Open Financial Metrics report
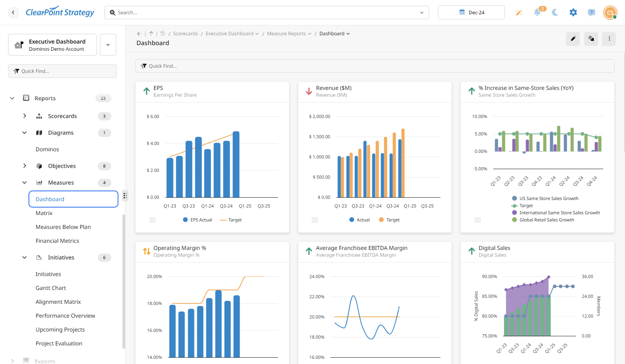Image resolution: width=625 pixels, height=364 pixels. coord(57,241)
